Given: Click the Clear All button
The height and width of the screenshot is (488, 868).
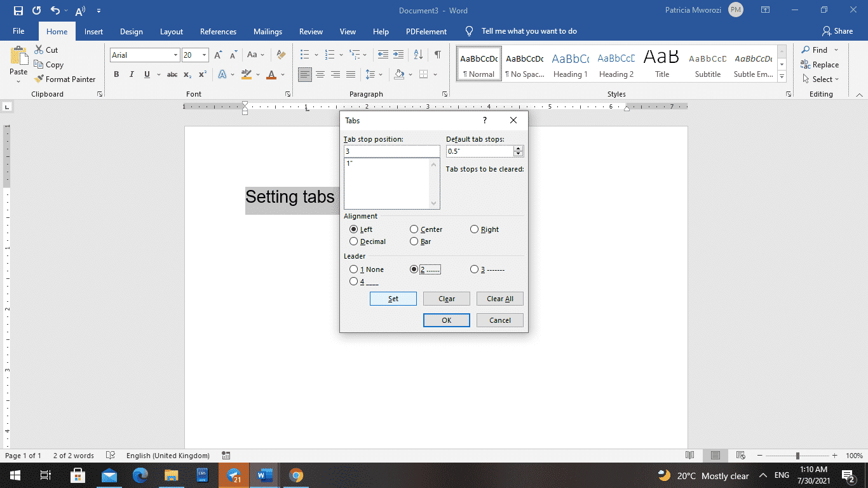Looking at the screenshot, I should [499, 298].
